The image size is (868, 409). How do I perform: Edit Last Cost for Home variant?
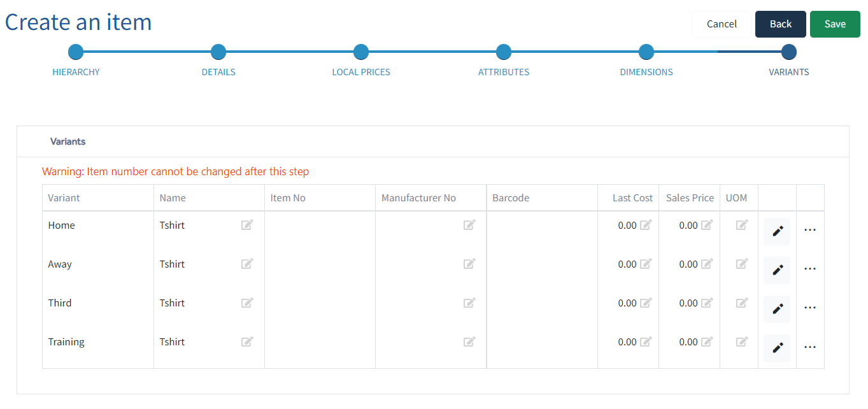tap(646, 225)
